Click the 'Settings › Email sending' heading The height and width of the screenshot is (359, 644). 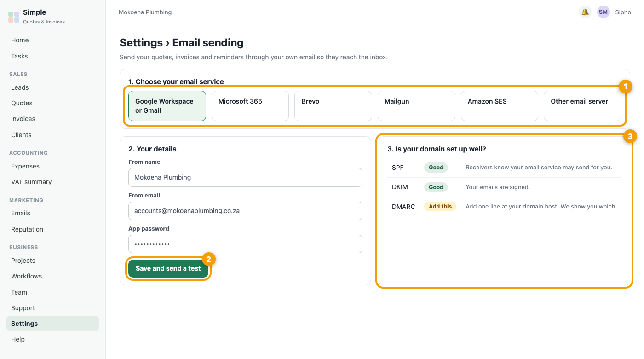[182, 43]
